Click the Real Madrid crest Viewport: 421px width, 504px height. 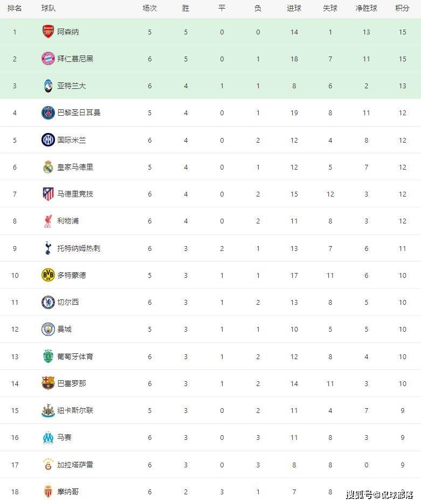click(x=49, y=167)
